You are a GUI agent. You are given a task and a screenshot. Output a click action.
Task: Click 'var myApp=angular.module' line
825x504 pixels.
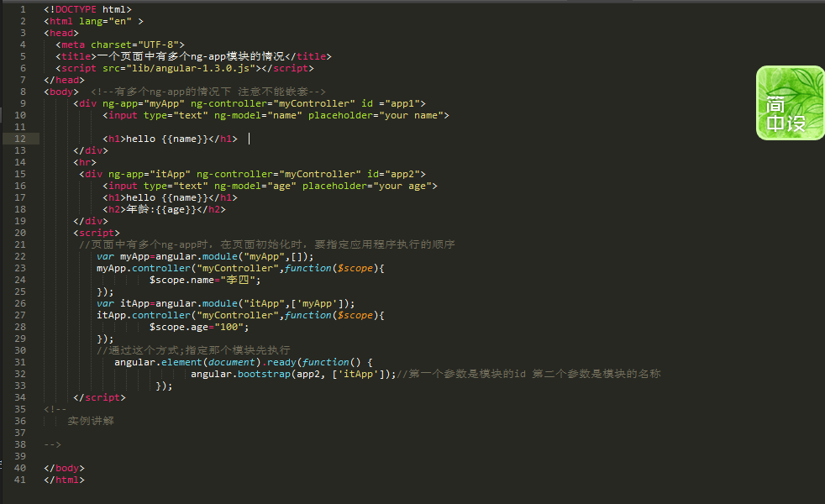(x=205, y=256)
